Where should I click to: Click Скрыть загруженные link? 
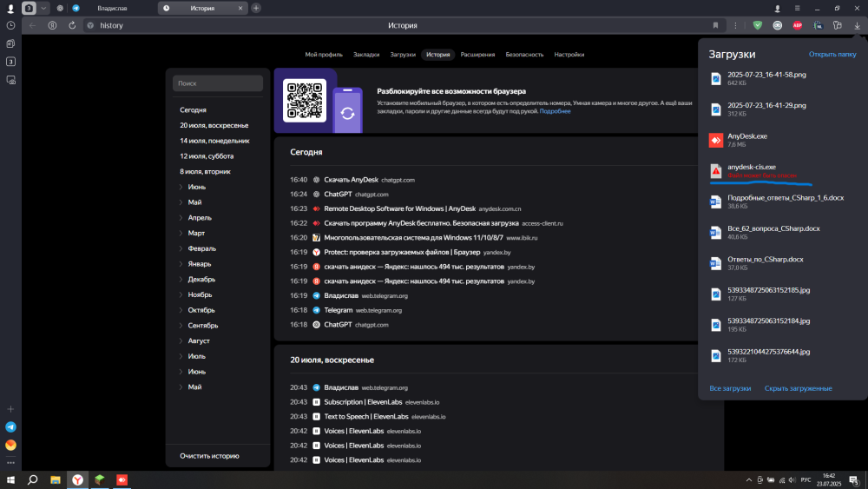point(799,388)
